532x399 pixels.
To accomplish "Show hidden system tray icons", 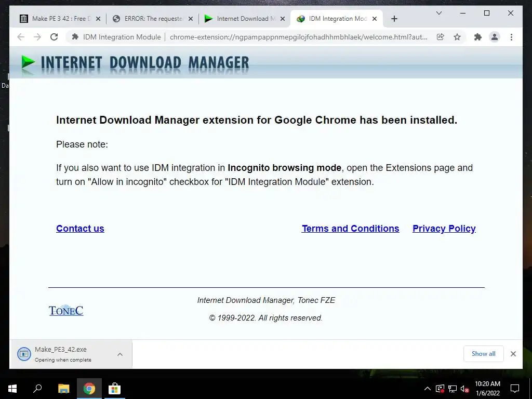I will tap(428, 389).
